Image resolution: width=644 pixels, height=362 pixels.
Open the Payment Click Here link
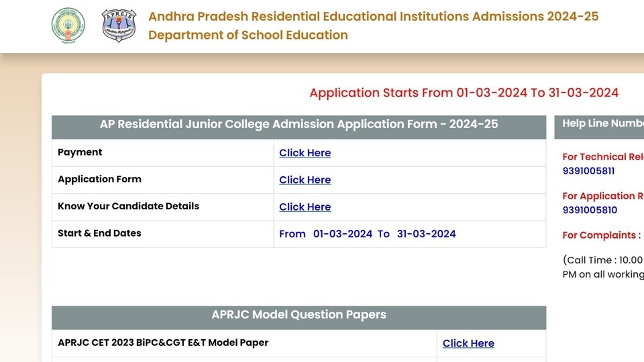coord(305,153)
